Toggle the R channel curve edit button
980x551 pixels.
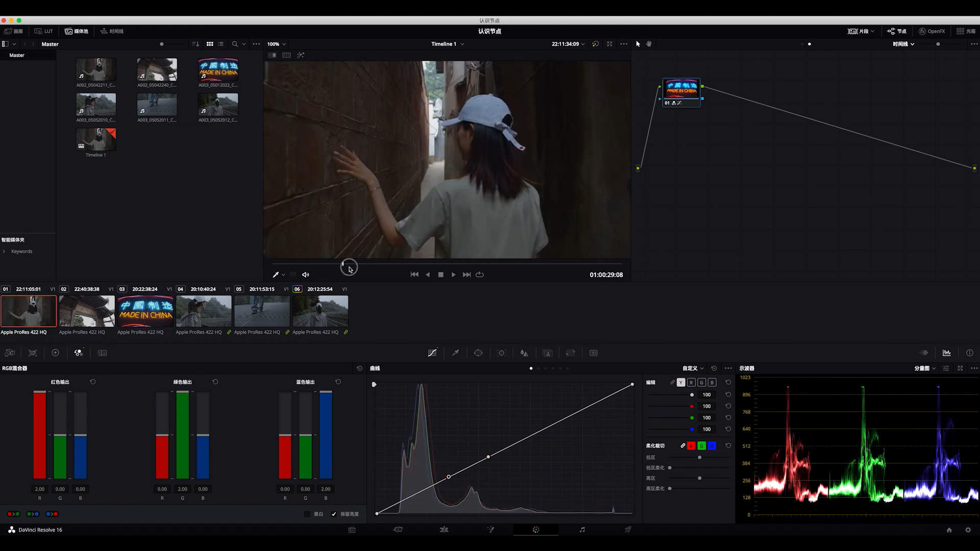(x=691, y=383)
